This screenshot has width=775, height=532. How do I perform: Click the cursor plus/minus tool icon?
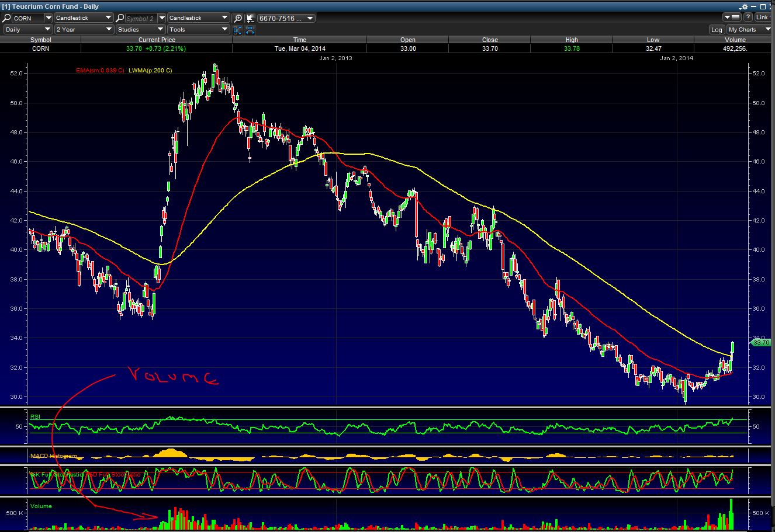(x=250, y=18)
